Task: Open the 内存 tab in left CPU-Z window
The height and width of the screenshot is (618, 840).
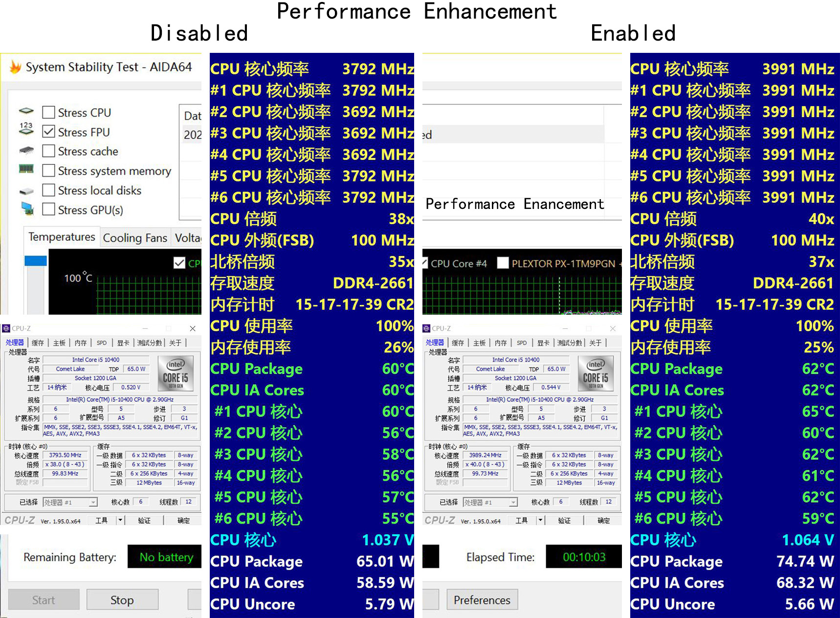Action: point(81,343)
